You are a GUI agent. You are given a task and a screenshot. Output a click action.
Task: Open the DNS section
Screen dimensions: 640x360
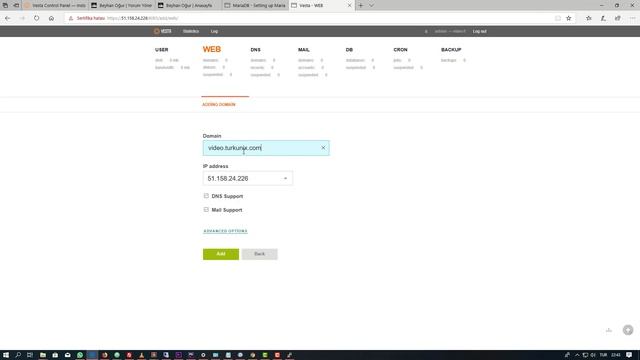coord(256,50)
